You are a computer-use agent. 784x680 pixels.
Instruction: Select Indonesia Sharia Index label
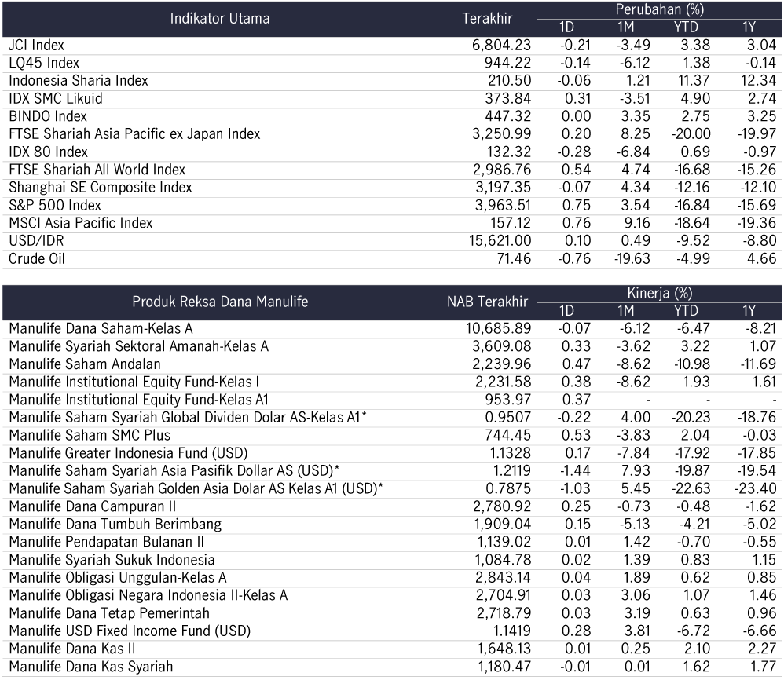[x=79, y=80]
